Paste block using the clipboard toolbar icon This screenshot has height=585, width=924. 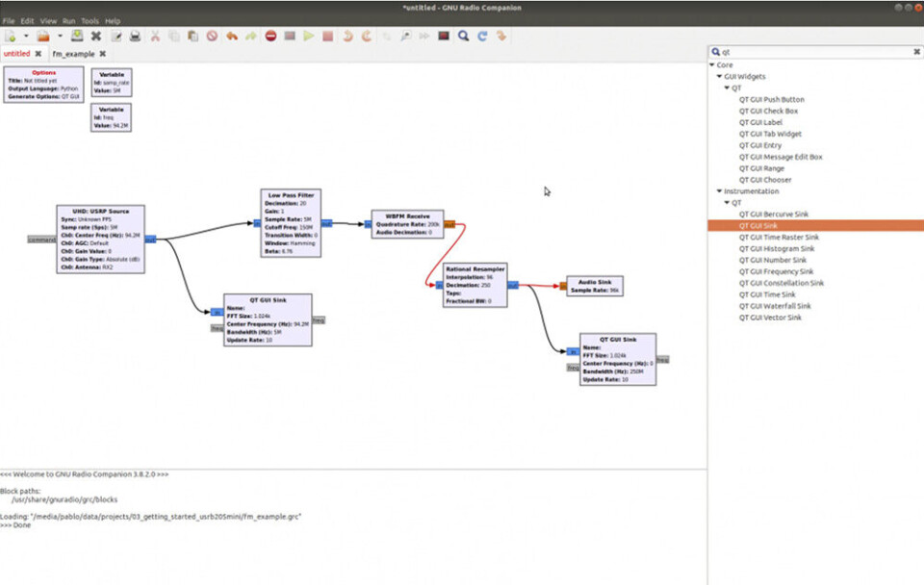click(192, 36)
